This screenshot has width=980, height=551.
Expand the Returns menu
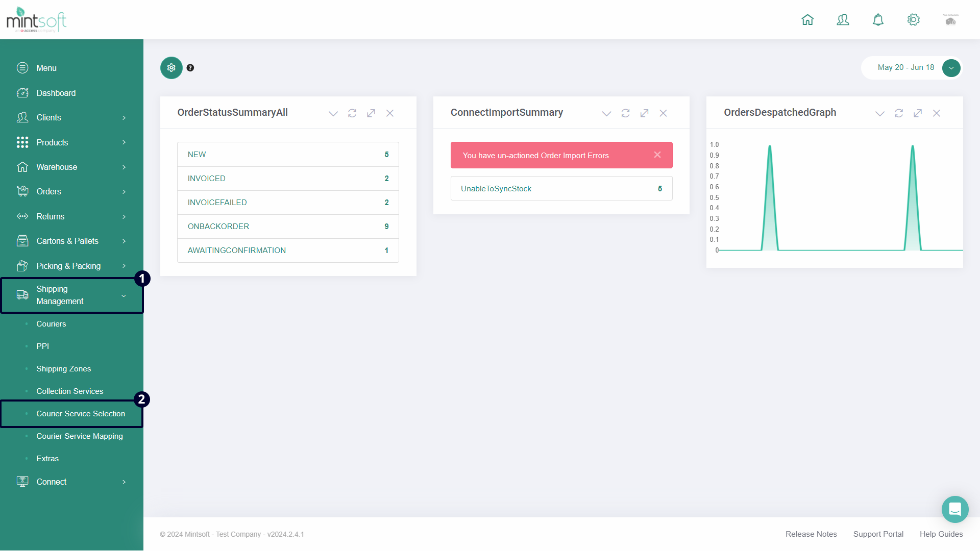[x=71, y=216]
